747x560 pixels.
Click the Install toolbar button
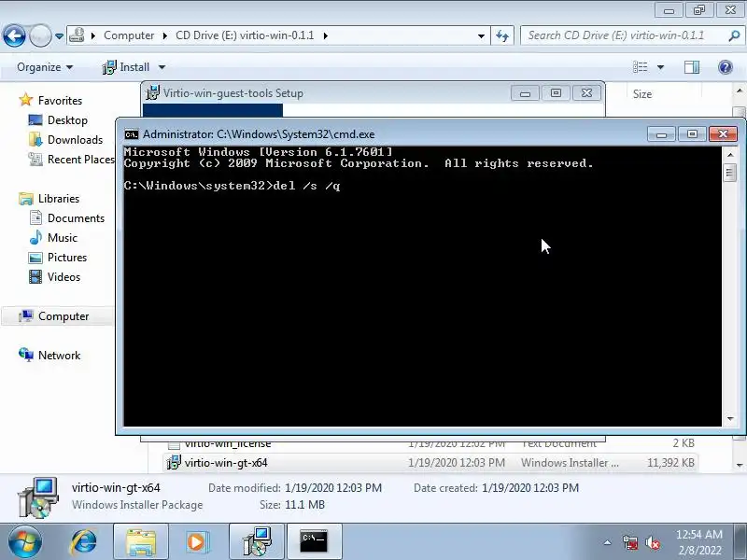point(126,67)
